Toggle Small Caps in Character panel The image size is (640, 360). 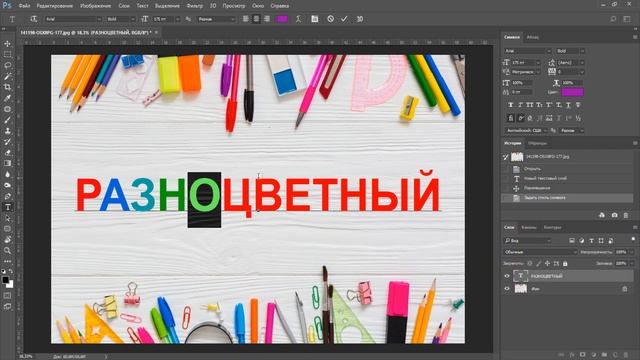[539, 105]
